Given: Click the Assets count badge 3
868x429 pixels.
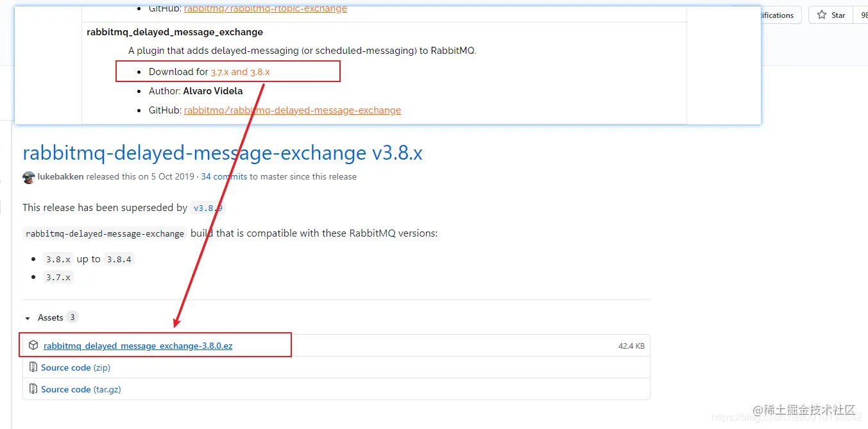Looking at the screenshot, I should pyautogui.click(x=72, y=317).
